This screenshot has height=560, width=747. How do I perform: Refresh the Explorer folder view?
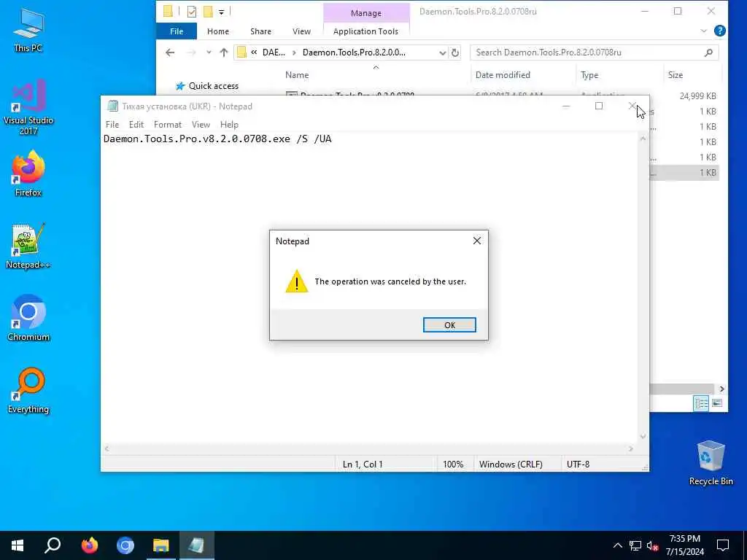[x=455, y=52]
